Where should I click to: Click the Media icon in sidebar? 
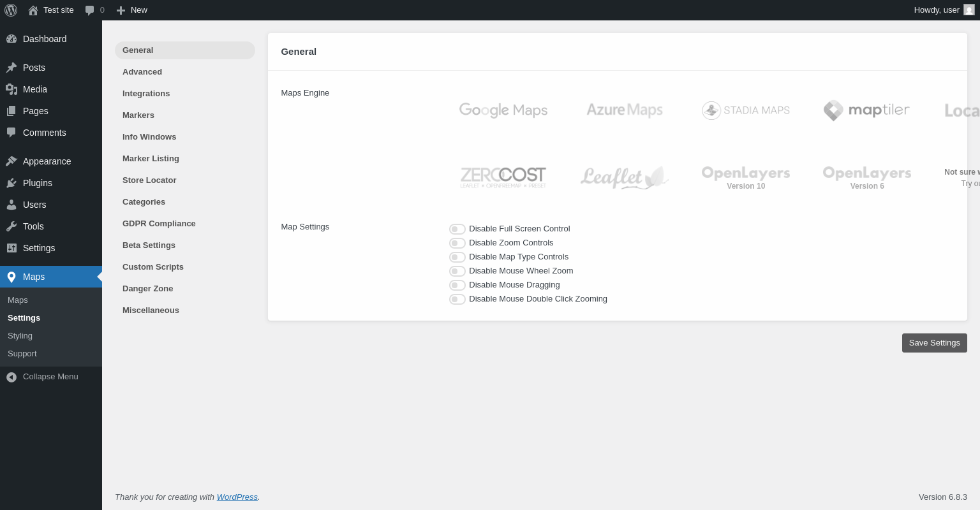click(11, 89)
